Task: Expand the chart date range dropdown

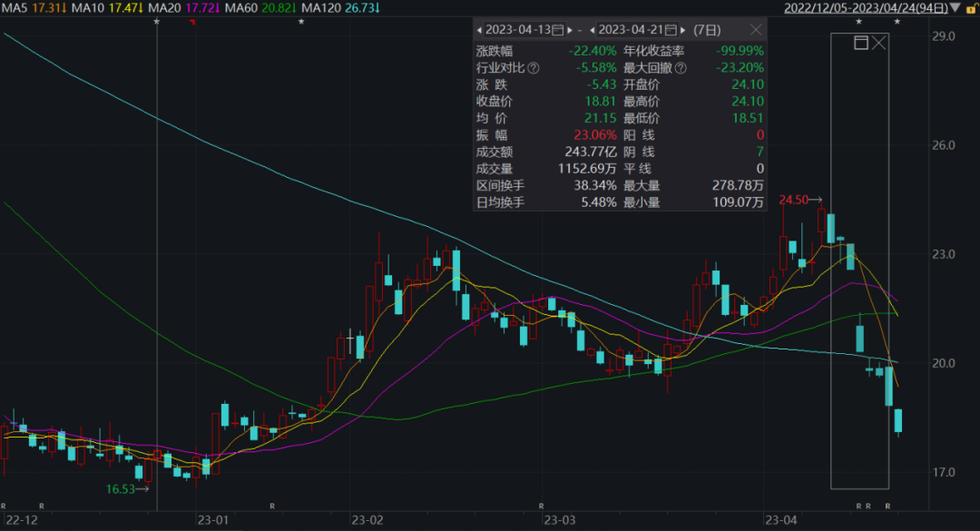Action: 954,8
